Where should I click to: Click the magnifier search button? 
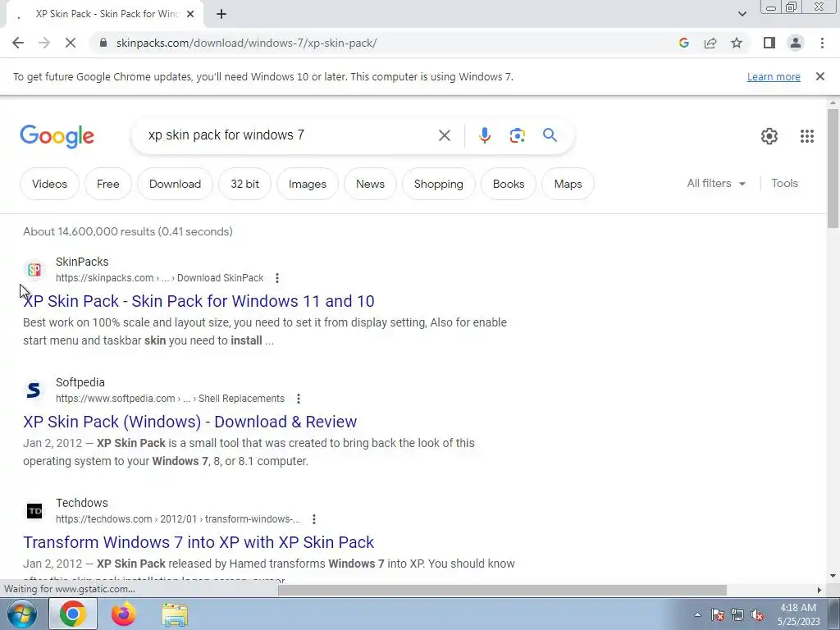550,135
